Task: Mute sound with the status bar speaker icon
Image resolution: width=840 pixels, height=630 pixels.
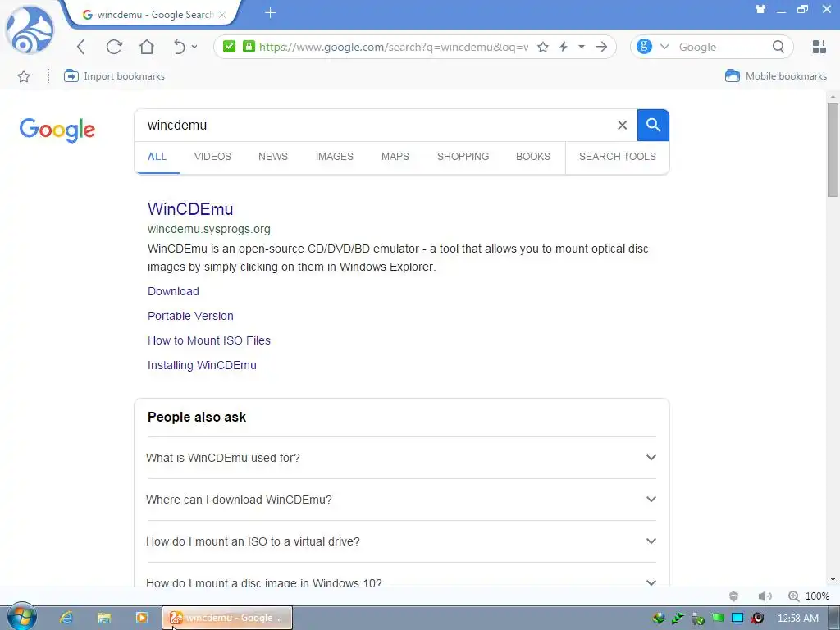Action: (765, 596)
